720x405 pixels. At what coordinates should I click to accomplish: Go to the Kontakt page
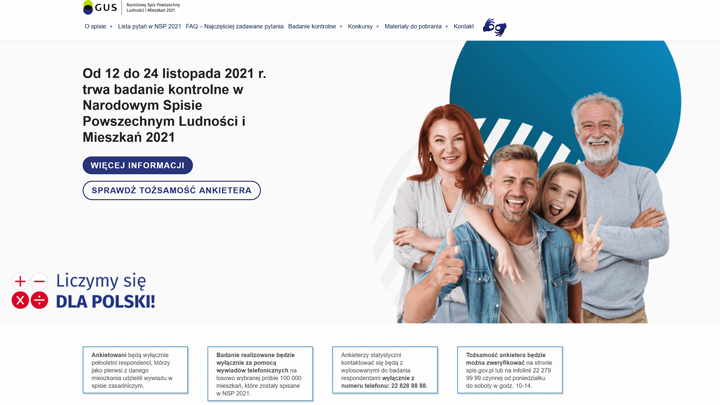point(463,27)
